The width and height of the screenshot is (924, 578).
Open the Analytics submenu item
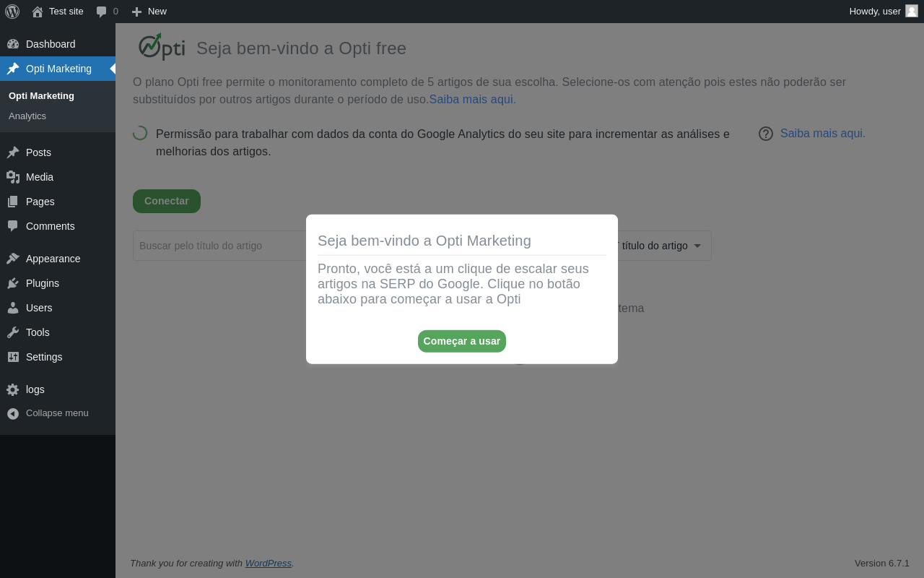pyautogui.click(x=27, y=116)
